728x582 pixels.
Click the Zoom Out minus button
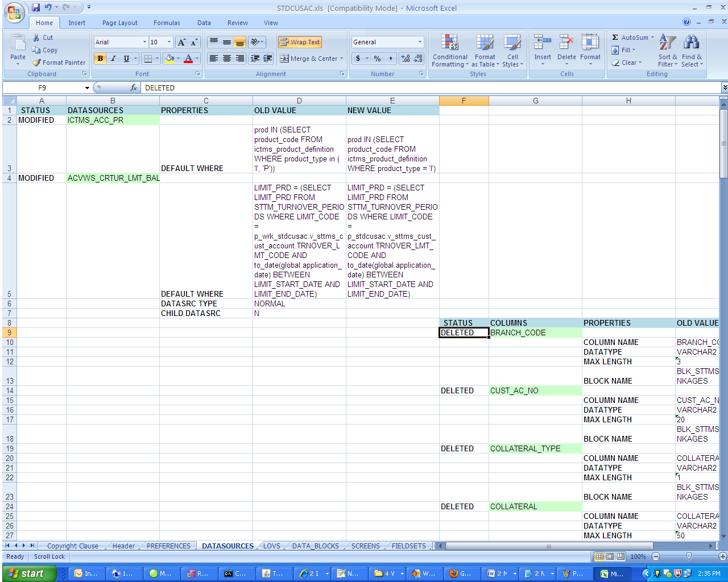656,556
